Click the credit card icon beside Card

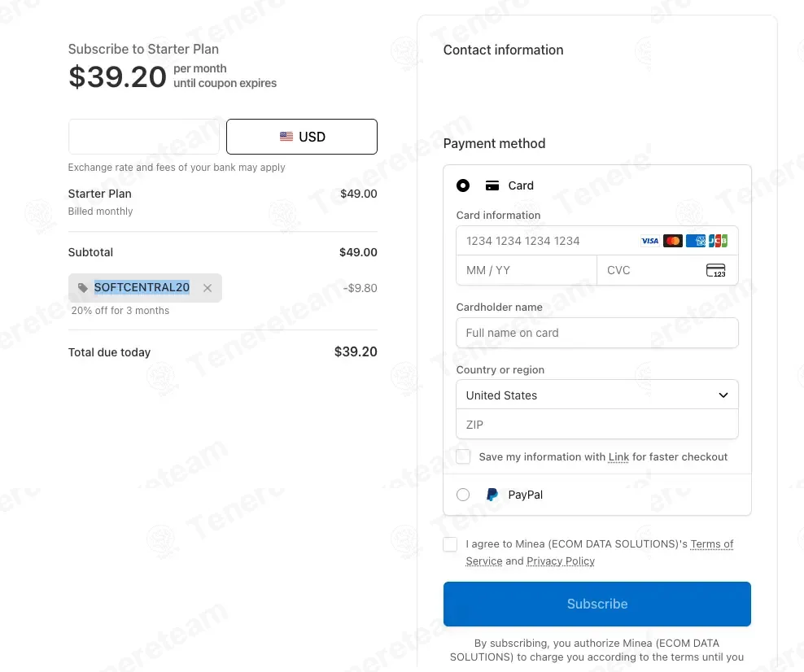(x=492, y=185)
